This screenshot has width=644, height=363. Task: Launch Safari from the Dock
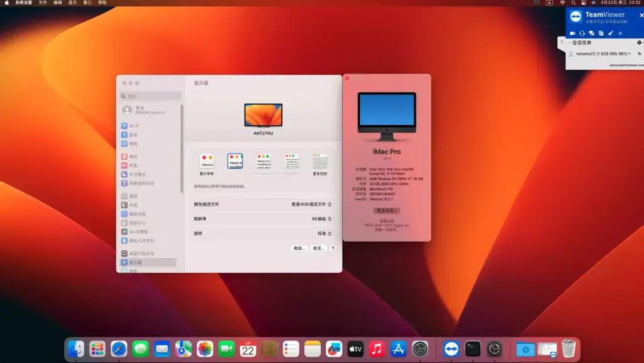119,349
